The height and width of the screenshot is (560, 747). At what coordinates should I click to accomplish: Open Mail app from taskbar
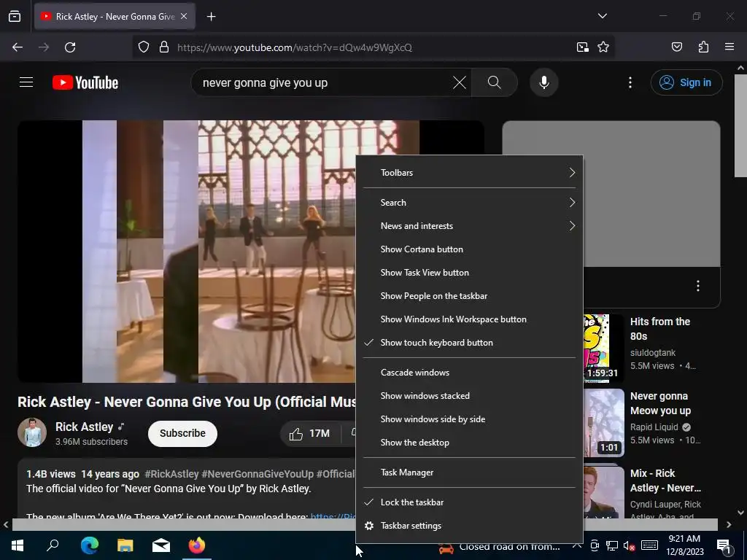point(161,545)
